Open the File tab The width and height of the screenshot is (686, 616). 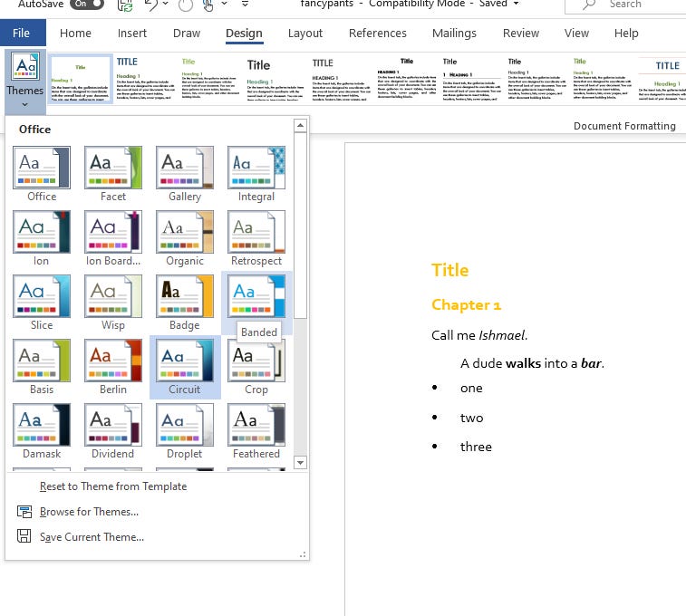click(21, 33)
